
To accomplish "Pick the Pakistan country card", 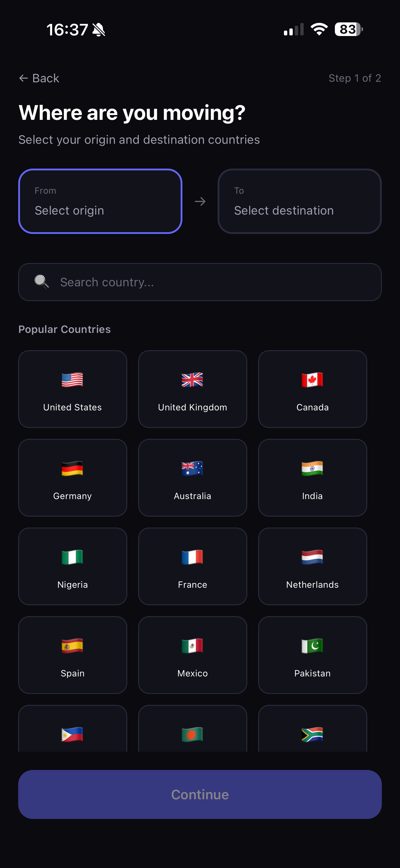I will point(312,655).
